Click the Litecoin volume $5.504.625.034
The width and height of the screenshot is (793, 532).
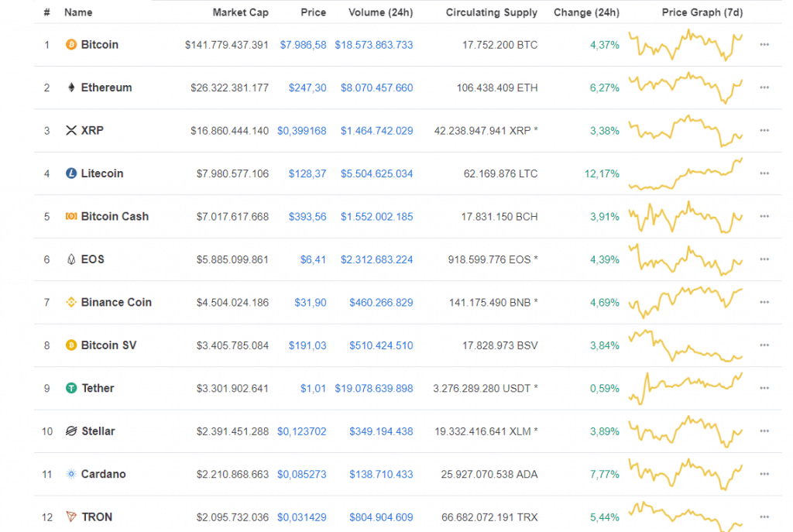(x=376, y=174)
